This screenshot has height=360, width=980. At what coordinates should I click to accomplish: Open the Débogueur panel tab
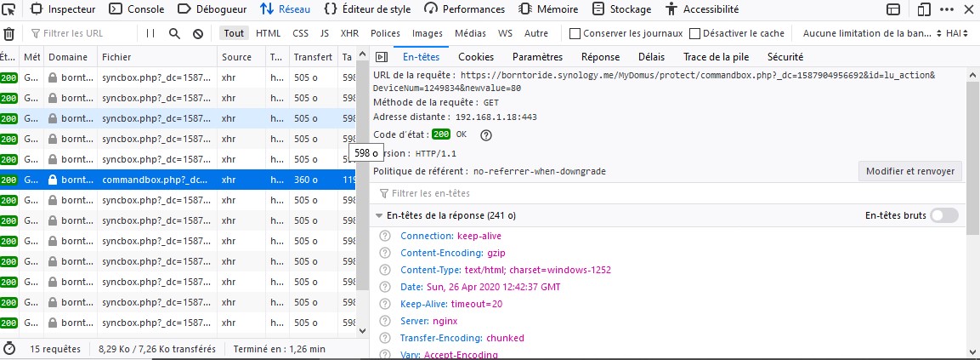(212, 9)
